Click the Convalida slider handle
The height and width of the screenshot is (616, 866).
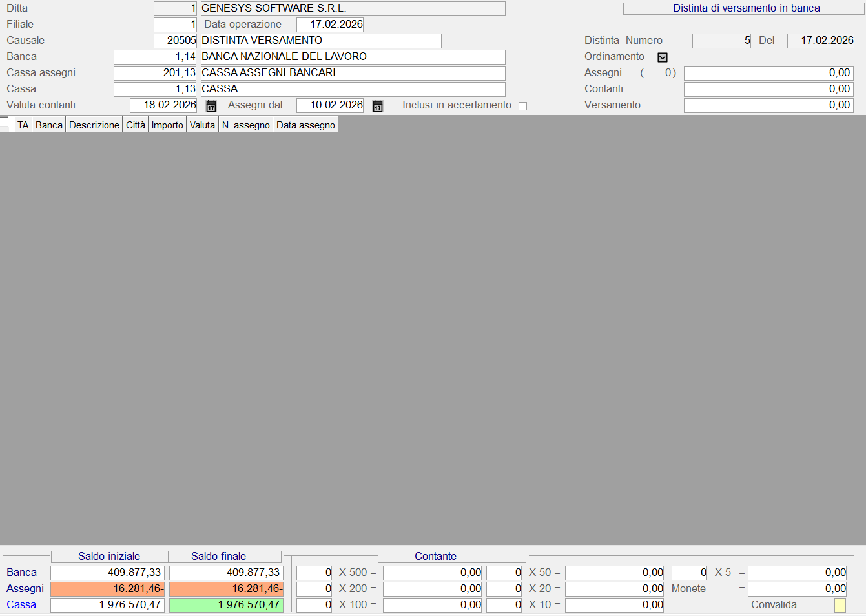(x=840, y=605)
